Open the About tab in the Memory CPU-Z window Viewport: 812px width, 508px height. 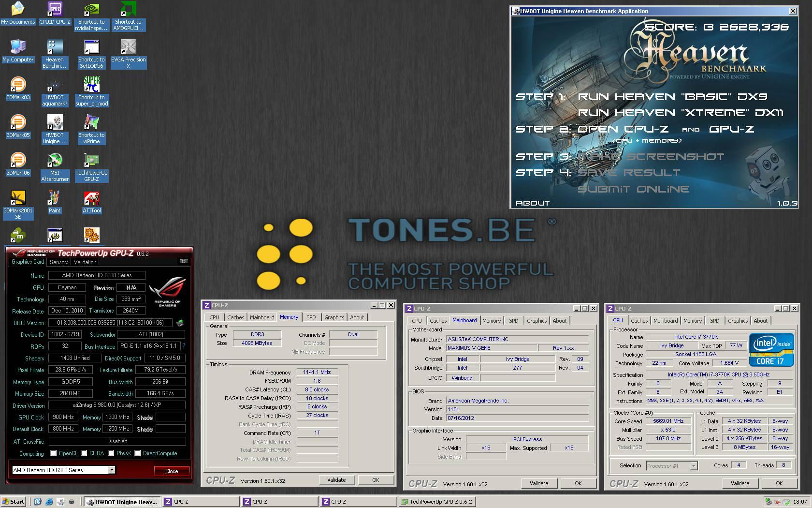357,317
